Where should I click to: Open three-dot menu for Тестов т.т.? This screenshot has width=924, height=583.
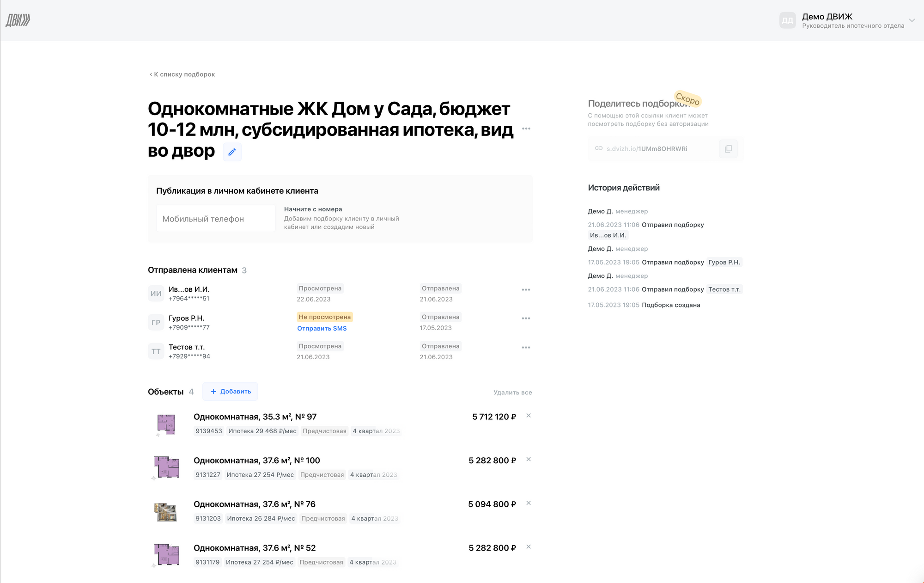tap(526, 348)
